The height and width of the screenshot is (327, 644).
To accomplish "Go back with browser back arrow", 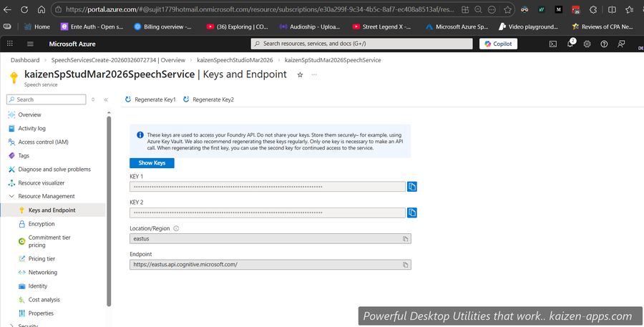I will point(7,9).
